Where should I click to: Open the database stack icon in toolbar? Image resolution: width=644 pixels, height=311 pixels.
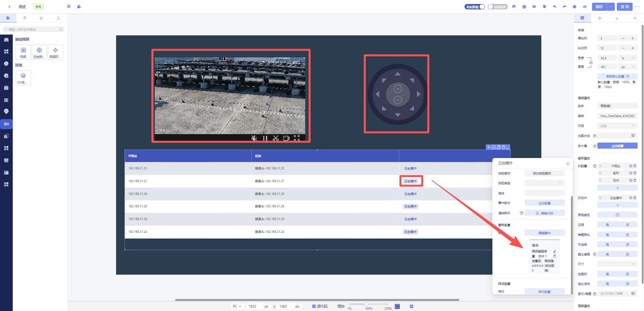click(524, 7)
